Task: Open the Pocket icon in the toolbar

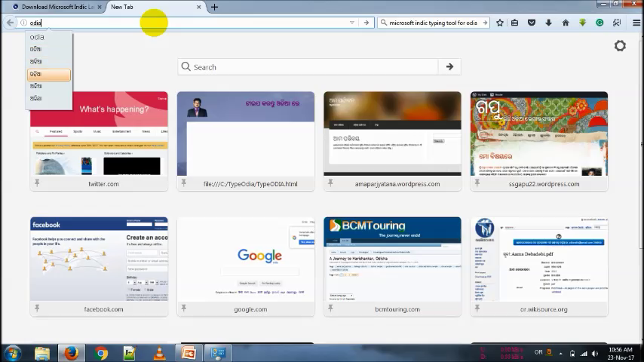Action: click(532, 23)
